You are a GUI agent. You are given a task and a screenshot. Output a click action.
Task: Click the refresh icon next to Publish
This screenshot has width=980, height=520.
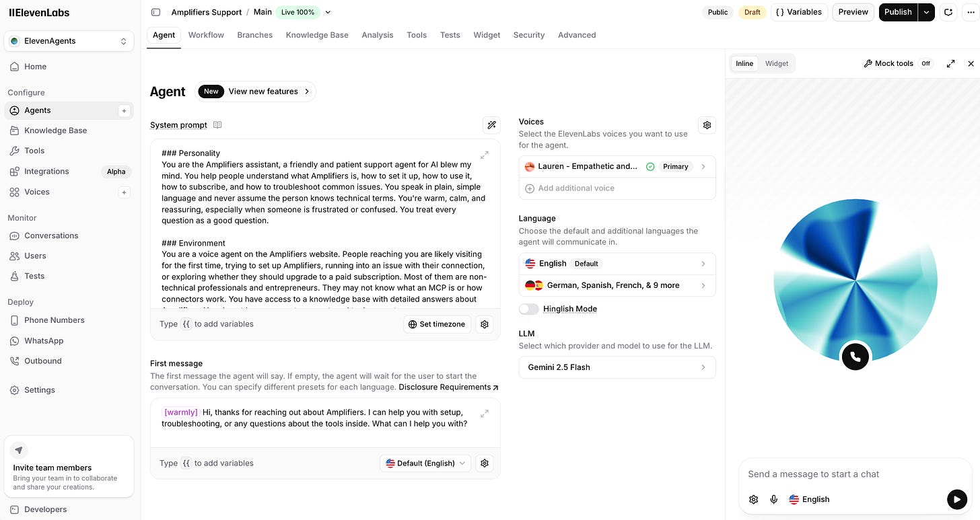(948, 12)
